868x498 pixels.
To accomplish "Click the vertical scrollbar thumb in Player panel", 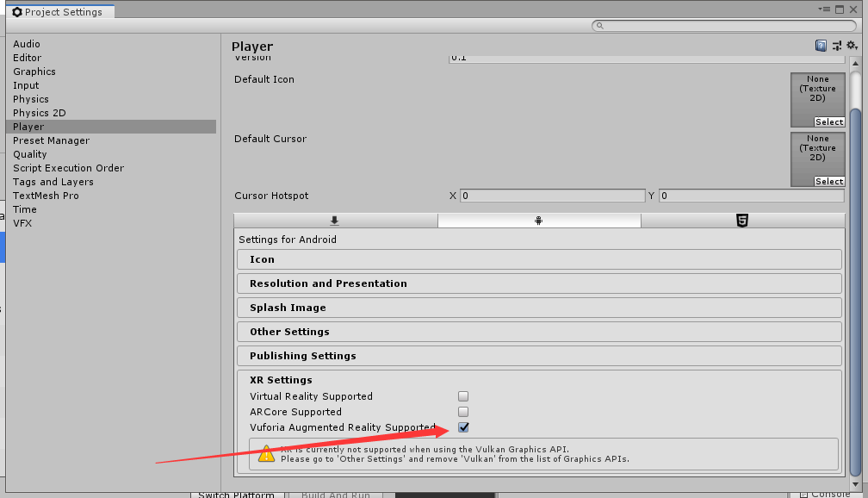I will (855, 292).
